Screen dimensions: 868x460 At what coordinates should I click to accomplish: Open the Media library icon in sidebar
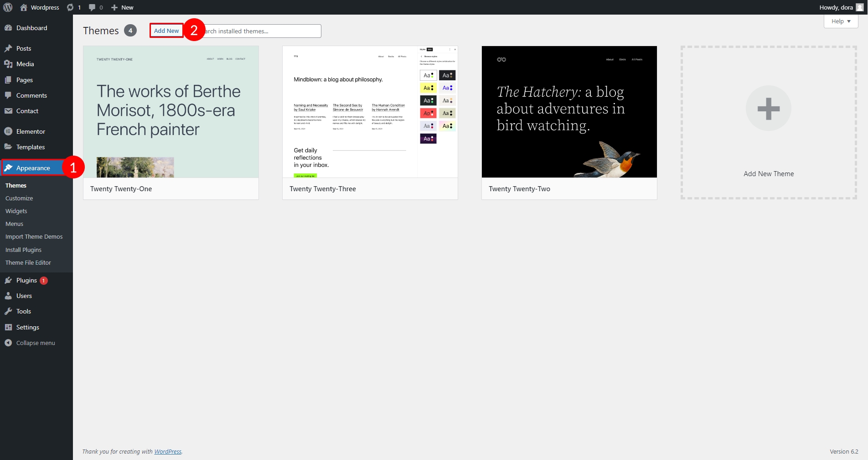tap(8, 64)
